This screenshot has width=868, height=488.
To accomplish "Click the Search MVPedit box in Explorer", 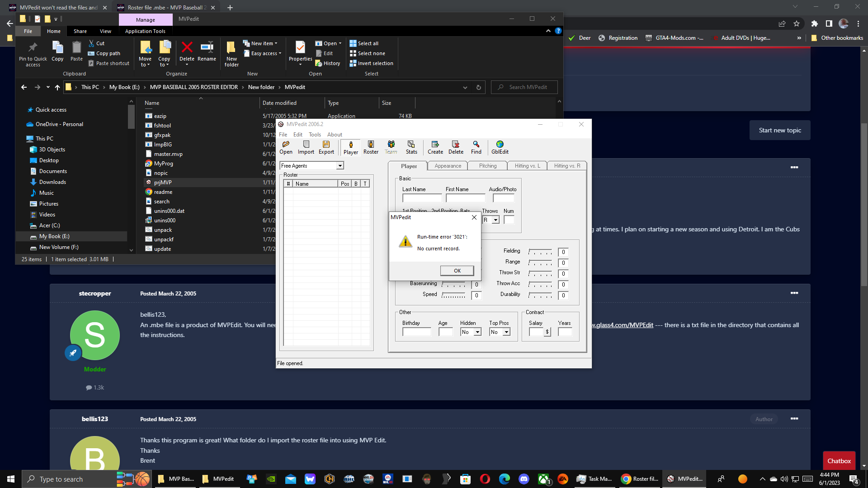I will click(x=524, y=87).
